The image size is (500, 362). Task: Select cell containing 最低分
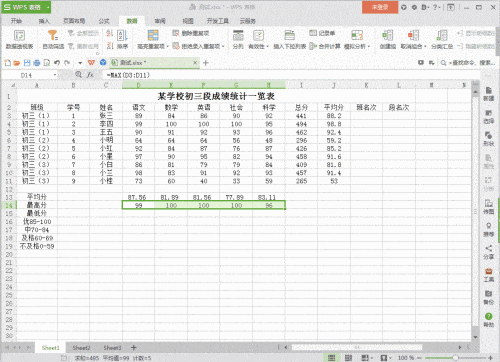tap(37, 213)
